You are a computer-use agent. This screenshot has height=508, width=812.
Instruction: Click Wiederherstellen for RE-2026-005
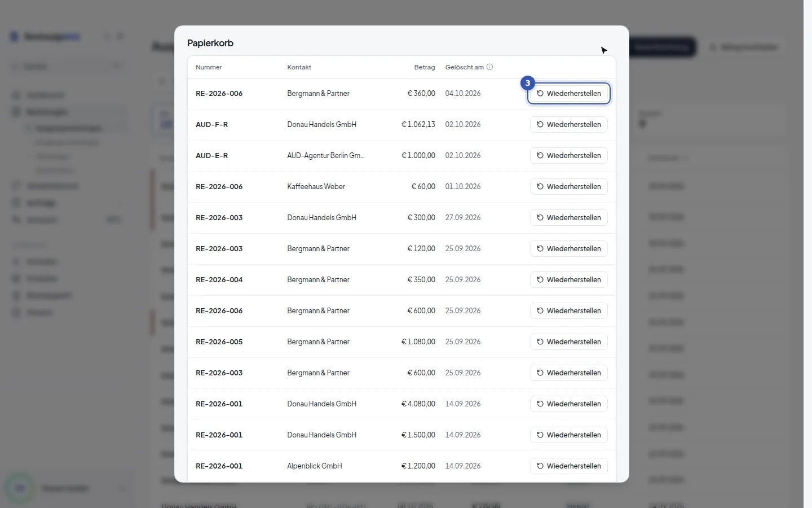[x=568, y=342]
